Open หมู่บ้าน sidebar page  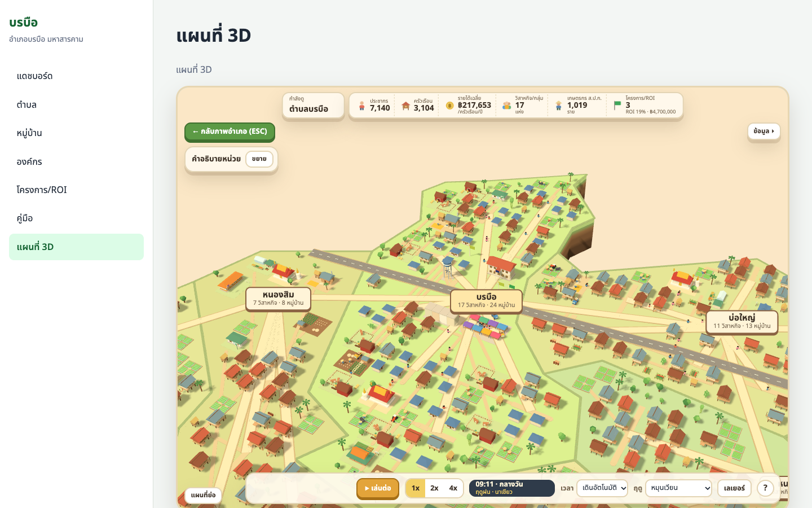click(77, 133)
